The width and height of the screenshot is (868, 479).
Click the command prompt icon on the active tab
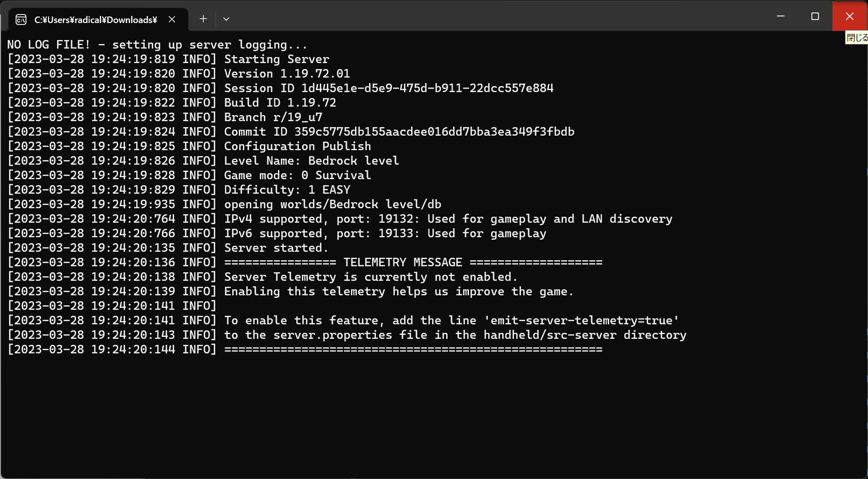(20, 20)
